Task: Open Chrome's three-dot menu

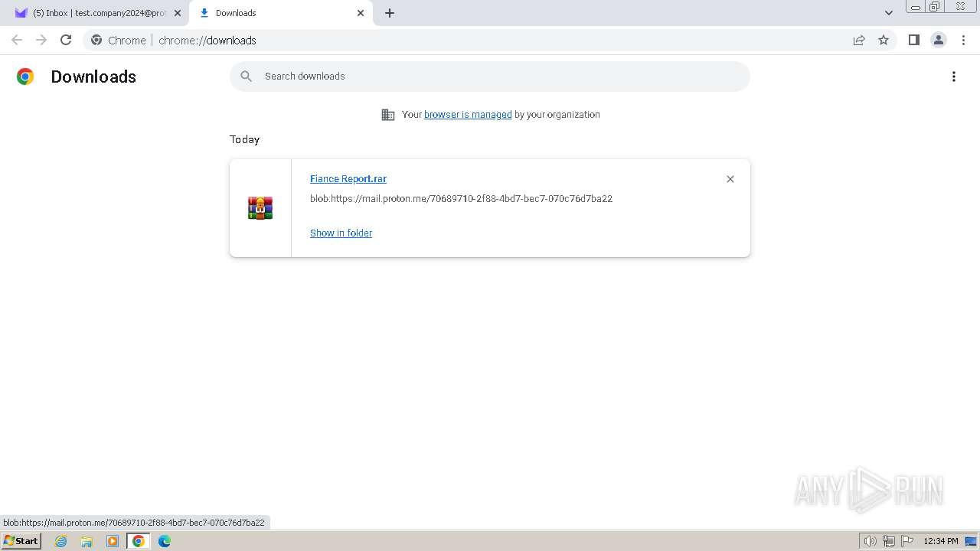Action: coord(963,40)
